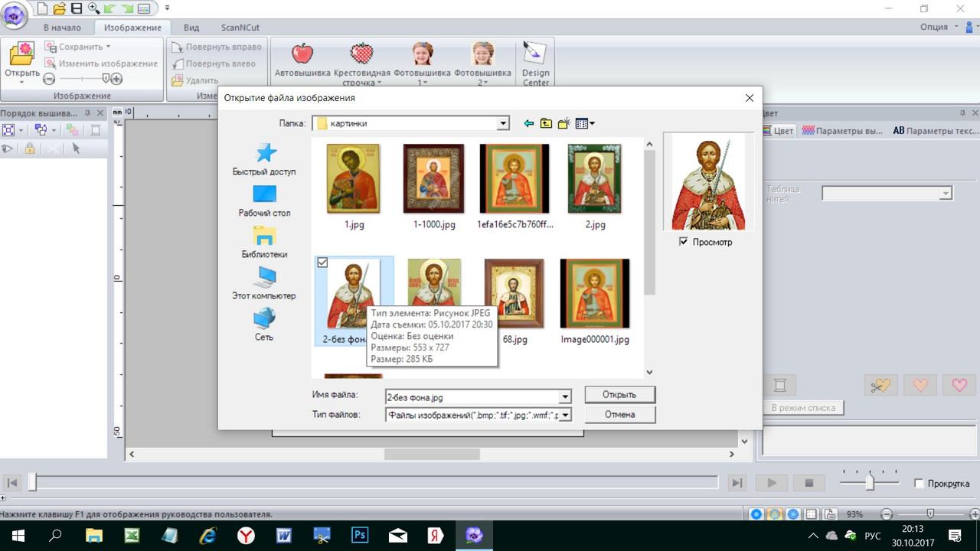Click the Undo arrow in quick toolbar
This screenshot has width=980, height=551.
click(109, 8)
